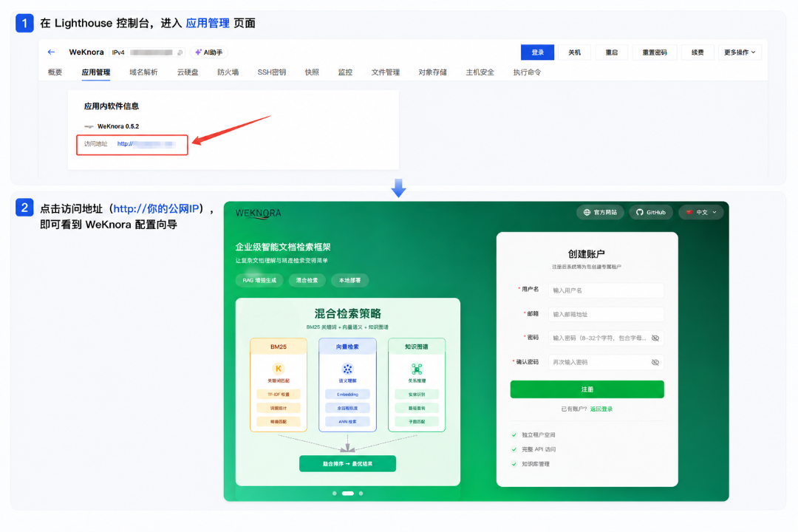
Task: Focus the 密码 input field
Action: pyautogui.click(x=606, y=338)
